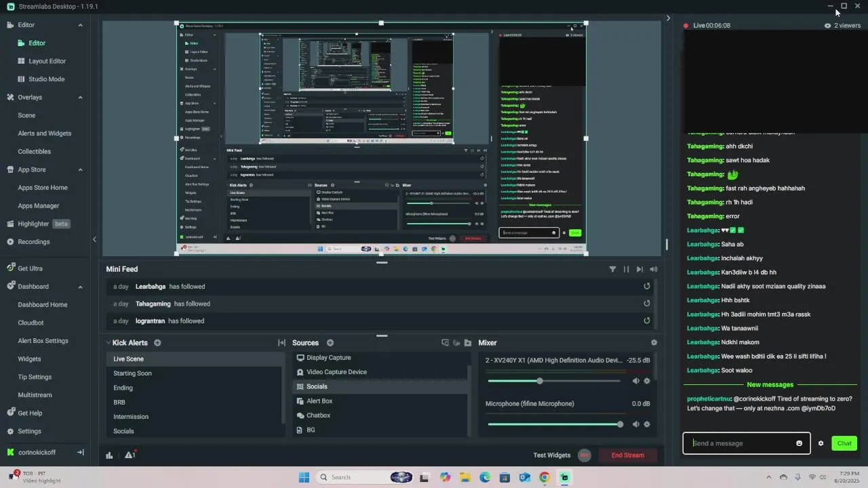Open Apps Manager
Screen dimensions: 868x488
(39, 206)
